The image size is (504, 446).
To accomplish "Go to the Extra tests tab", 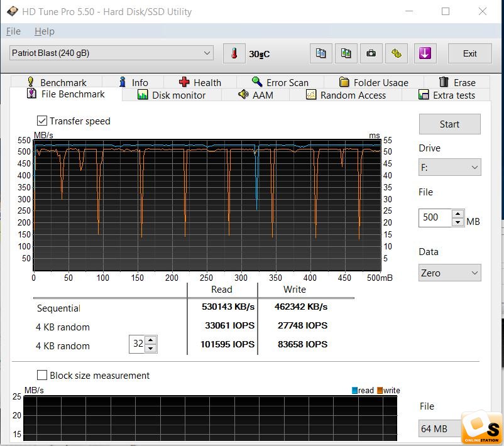I will tap(446, 95).
